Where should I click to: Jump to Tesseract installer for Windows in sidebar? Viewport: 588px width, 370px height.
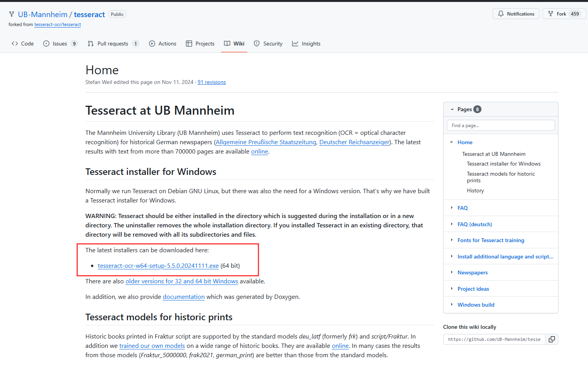tap(504, 164)
